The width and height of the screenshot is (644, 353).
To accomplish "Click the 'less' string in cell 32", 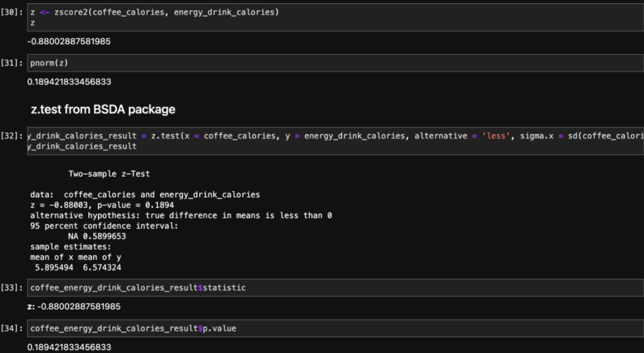I will 496,136.
